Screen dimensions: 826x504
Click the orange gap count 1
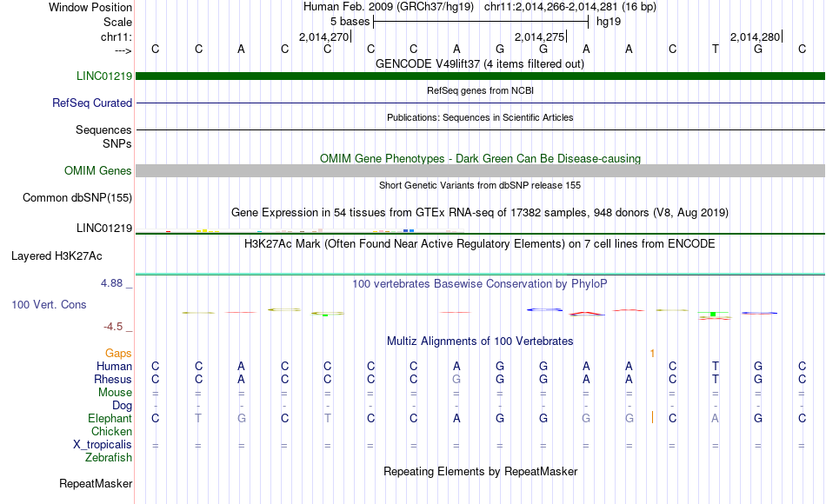pos(652,354)
